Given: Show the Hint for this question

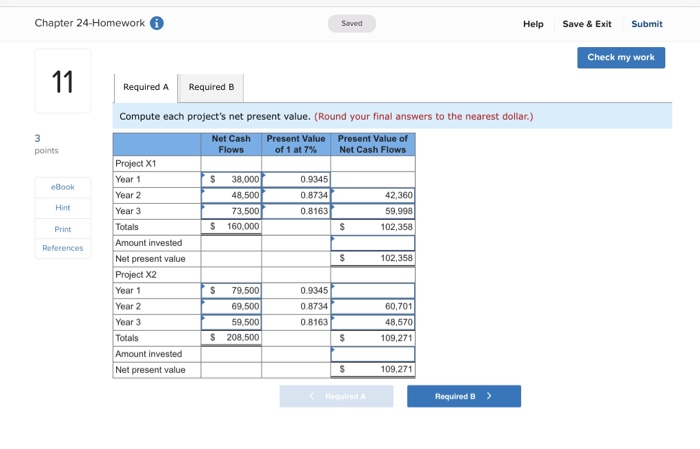Looking at the screenshot, I should [62, 208].
